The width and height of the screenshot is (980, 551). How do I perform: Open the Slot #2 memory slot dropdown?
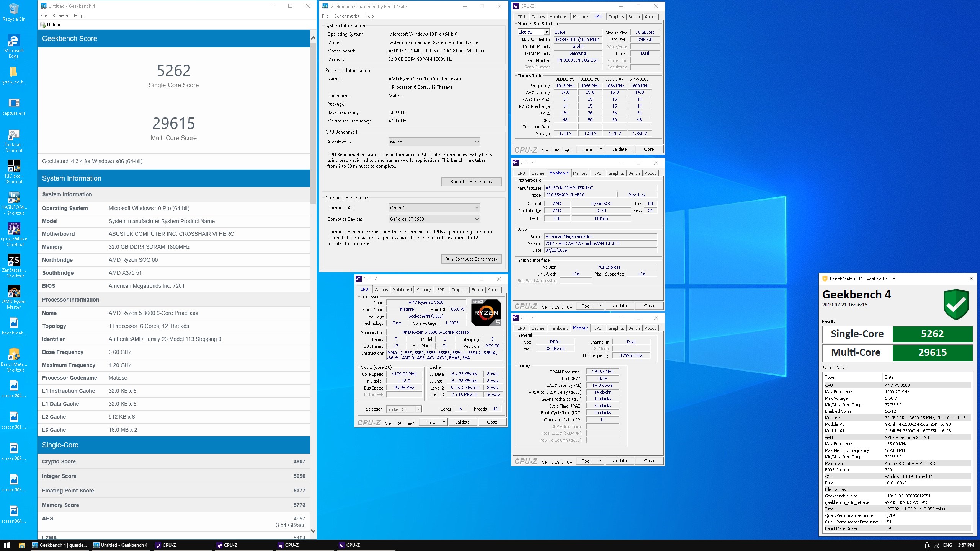click(534, 32)
